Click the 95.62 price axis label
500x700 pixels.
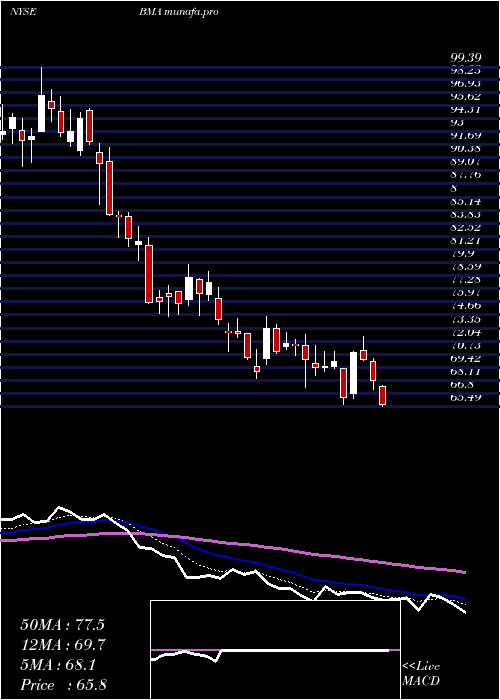466,96
